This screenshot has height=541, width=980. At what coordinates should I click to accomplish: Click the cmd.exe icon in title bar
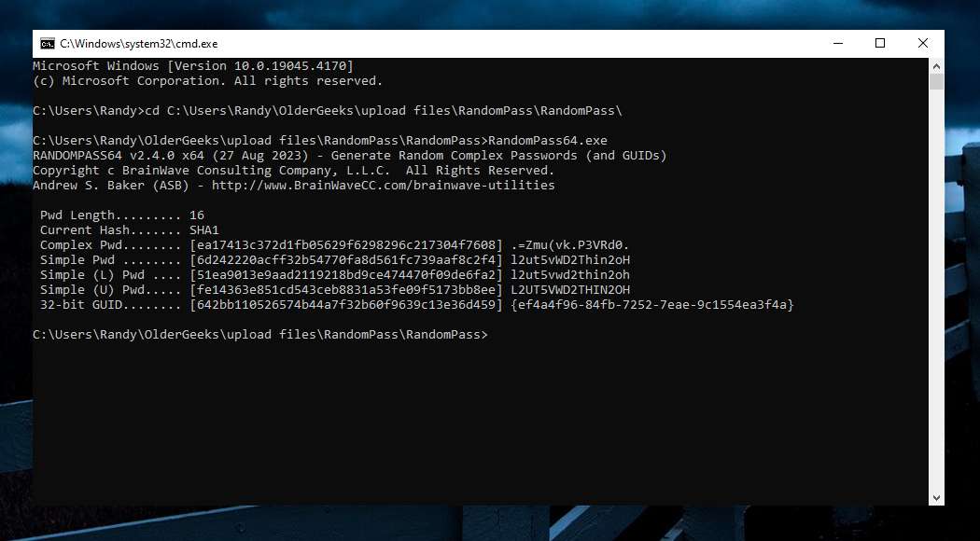coord(47,44)
